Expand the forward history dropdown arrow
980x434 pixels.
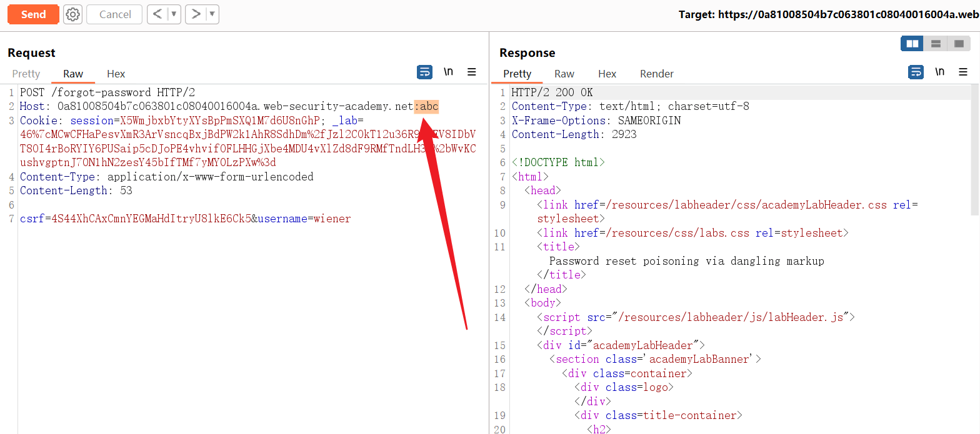coord(212,14)
